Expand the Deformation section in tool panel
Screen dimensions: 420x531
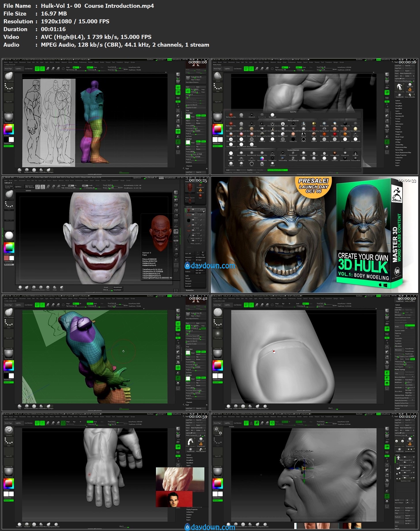click(399, 124)
